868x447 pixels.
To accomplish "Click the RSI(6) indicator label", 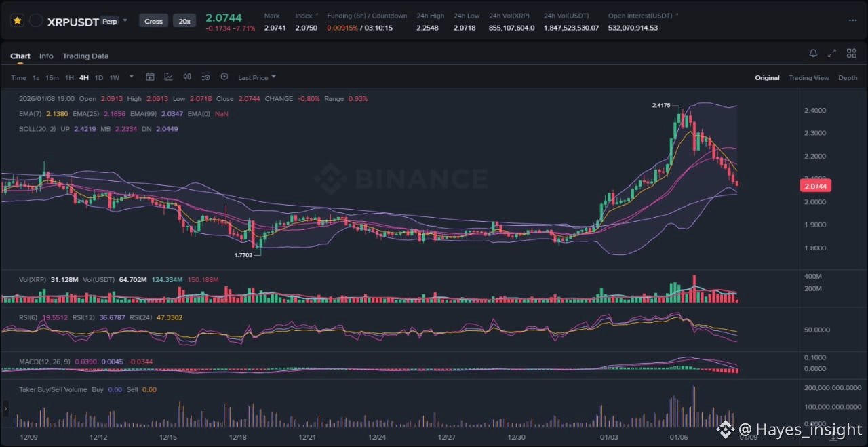I will pos(28,317).
